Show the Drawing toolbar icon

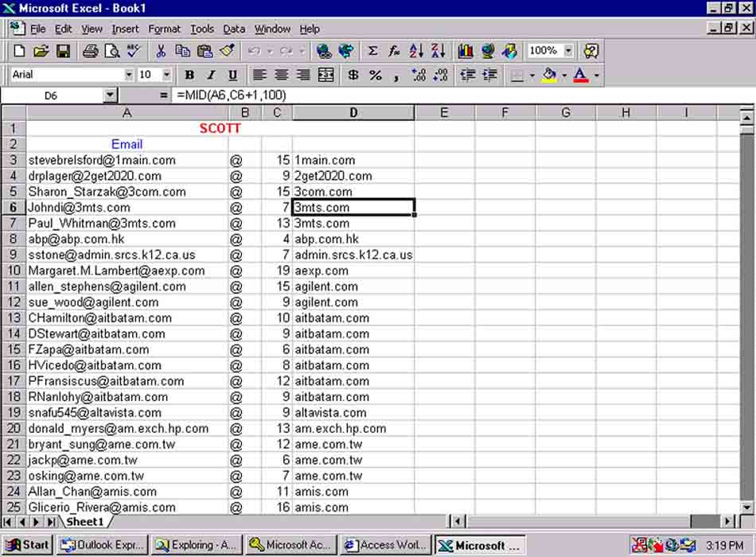click(x=509, y=51)
